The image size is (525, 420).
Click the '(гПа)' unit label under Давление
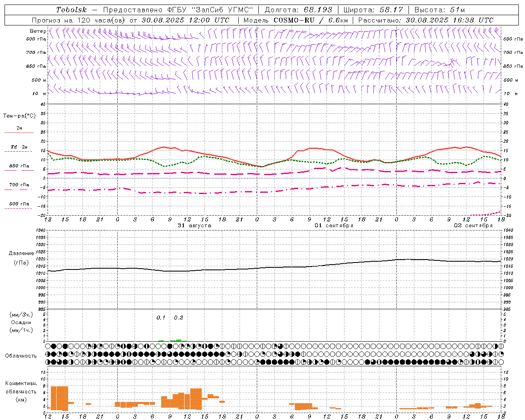(21, 263)
